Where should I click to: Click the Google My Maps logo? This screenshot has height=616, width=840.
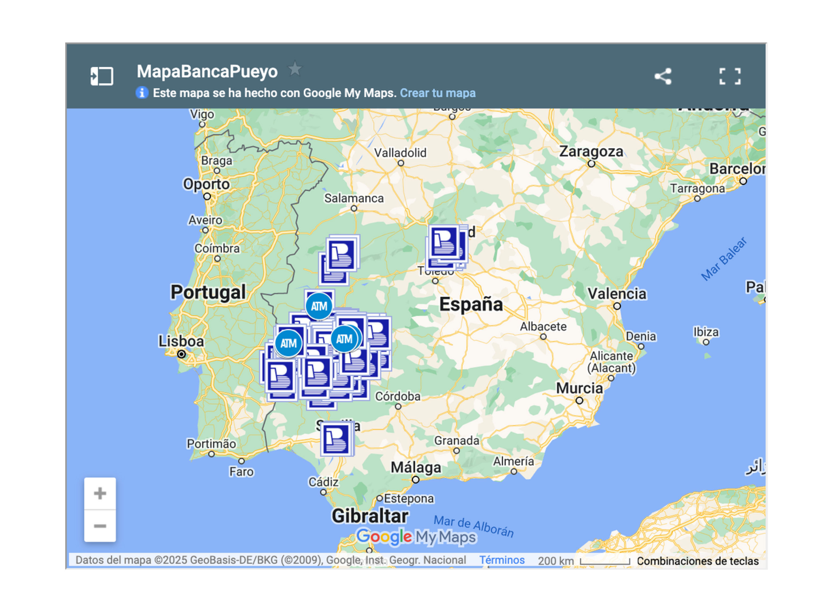(416, 537)
